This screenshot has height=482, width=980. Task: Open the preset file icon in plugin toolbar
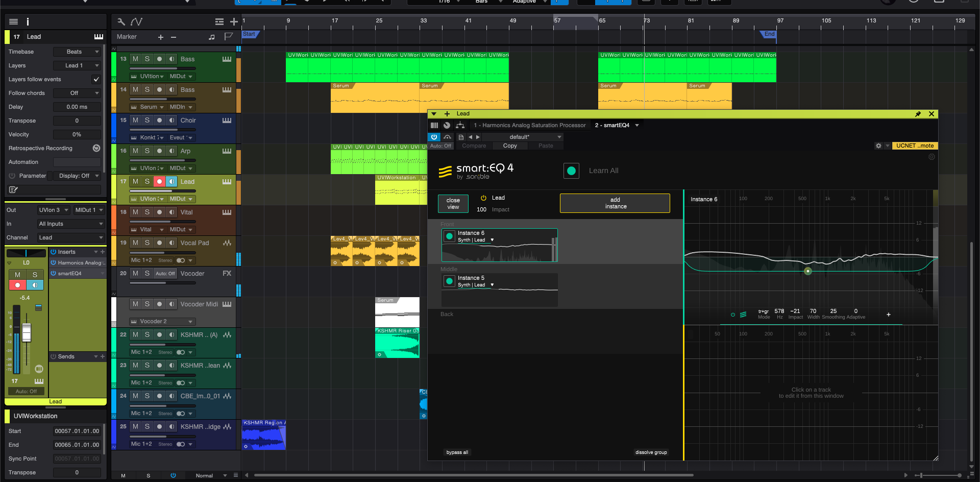tap(461, 137)
